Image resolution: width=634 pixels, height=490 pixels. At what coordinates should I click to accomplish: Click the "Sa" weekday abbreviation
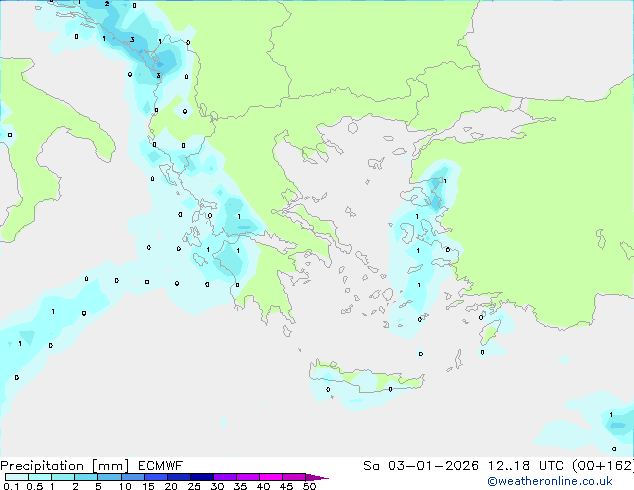(371, 466)
